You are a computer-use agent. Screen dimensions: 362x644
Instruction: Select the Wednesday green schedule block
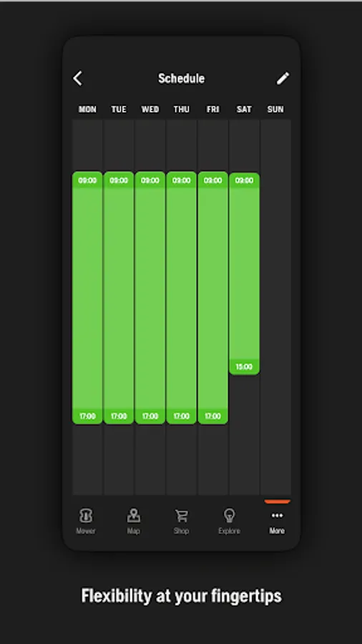point(150,298)
